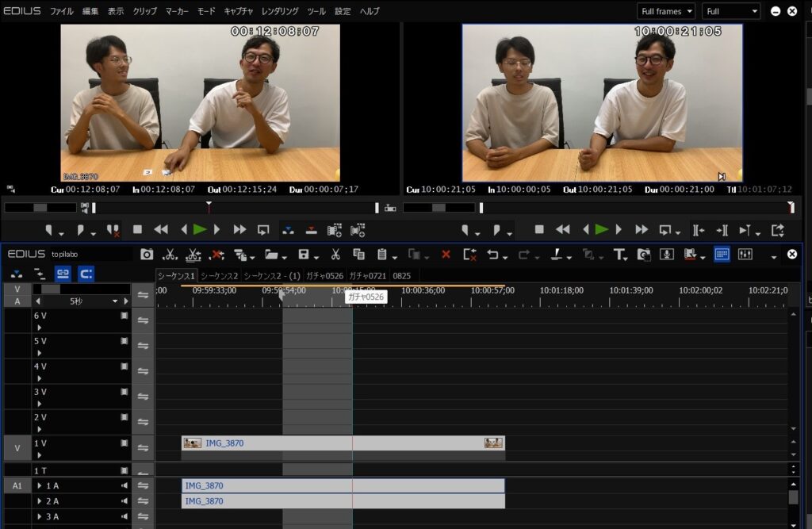The height and width of the screenshot is (529, 812).
Task: Expand the 1 A audio track
Action: [x=40, y=485]
